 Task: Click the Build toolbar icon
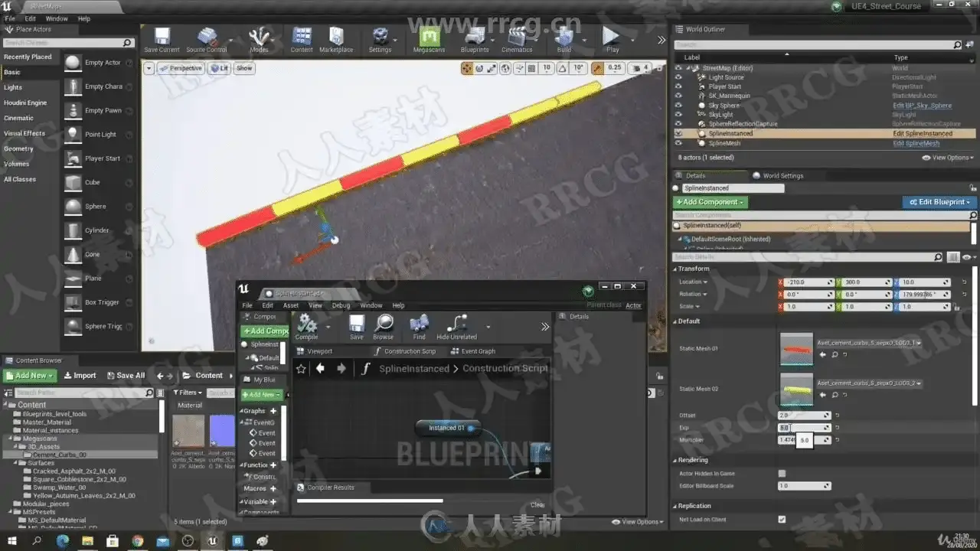coord(564,40)
